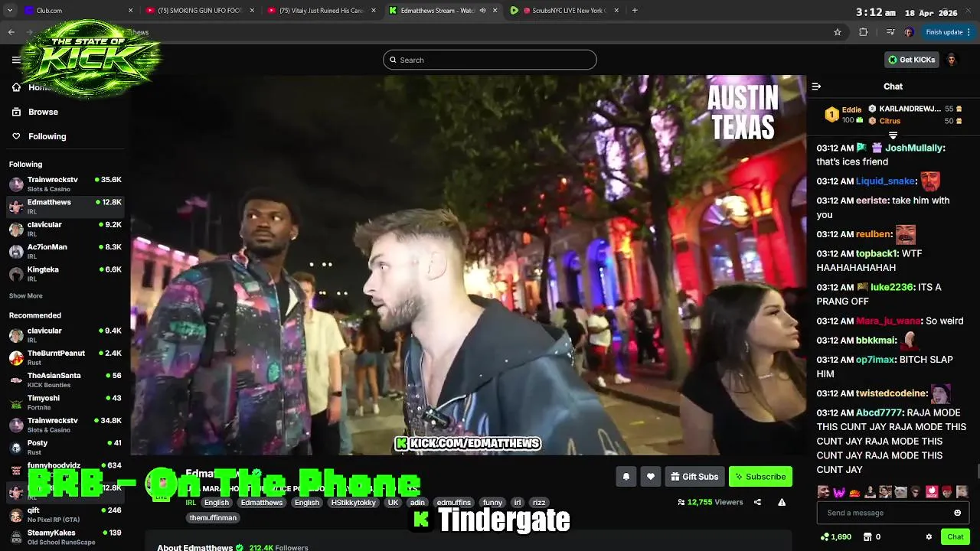Click the funny tag
The height and width of the screenshot is (551, 980).
click(x=492, y=503)
